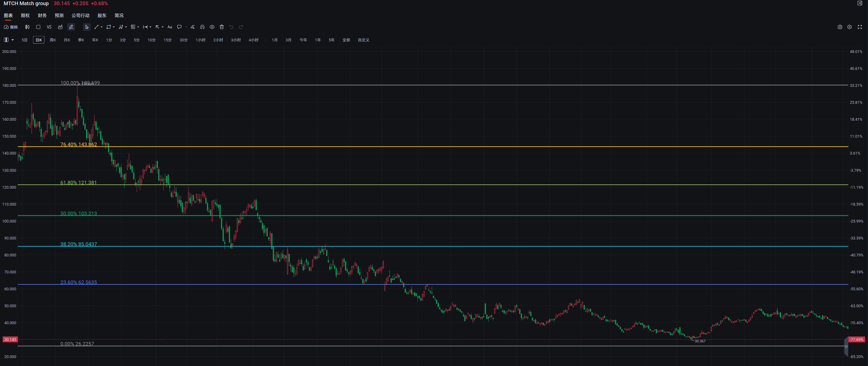Set range to 5年
The image size is (868, 366).
tap(332, 40)
